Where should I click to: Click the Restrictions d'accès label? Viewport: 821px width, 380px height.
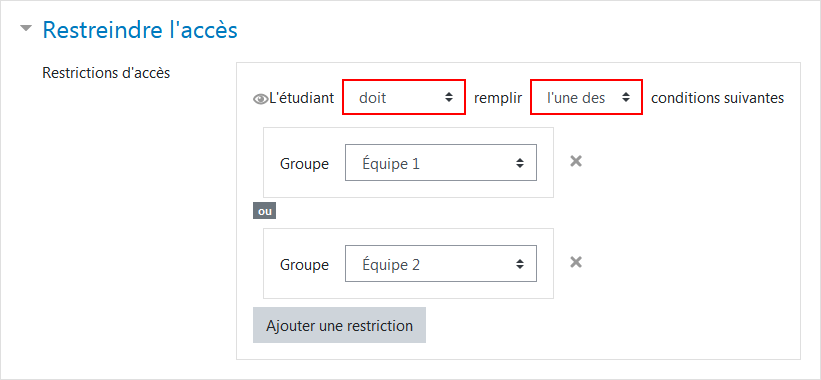pyautogui.click(x=106, y=73)
